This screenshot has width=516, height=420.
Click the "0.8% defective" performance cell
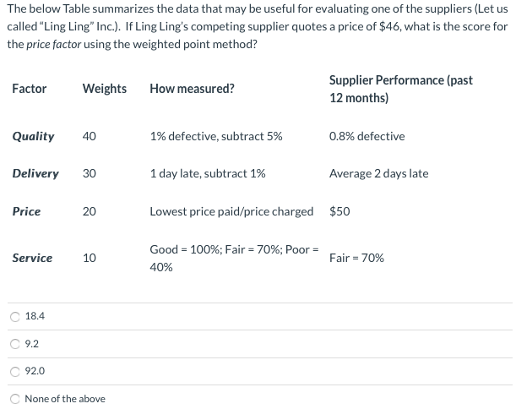click(x=367, y=136)
